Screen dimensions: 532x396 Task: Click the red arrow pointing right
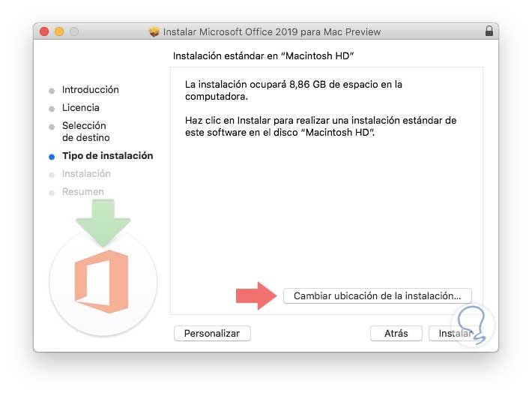pyautogui.click(x=256, y=295)
